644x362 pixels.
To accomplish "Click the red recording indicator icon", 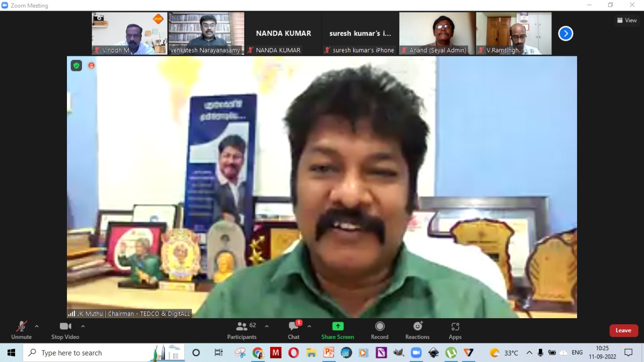I will click(92, 65).
